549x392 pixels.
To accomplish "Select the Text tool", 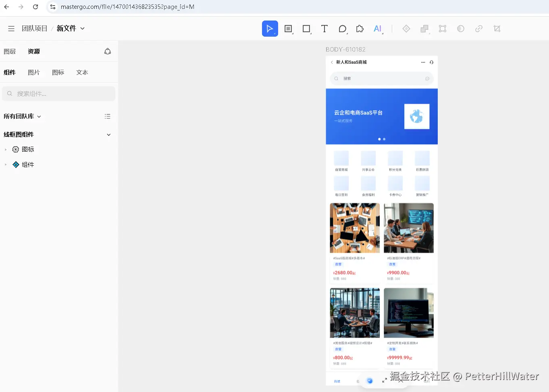I will [x=324, y=29].
